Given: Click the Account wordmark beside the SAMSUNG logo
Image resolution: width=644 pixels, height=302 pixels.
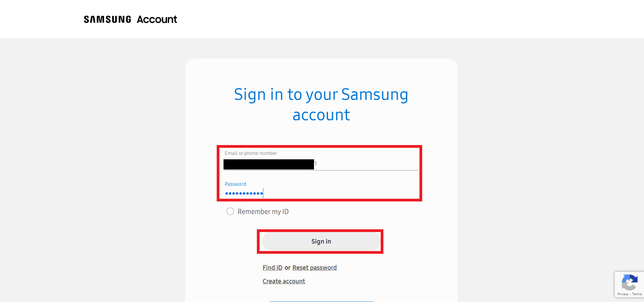Looking at the screenshot, I should (156, 19).
